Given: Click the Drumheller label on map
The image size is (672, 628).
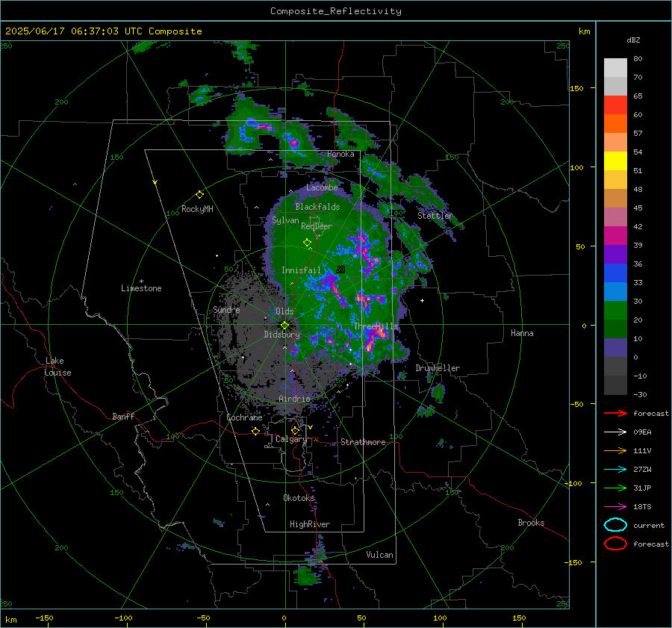Looking at the screenshot, I should click(x=438, y=368).
